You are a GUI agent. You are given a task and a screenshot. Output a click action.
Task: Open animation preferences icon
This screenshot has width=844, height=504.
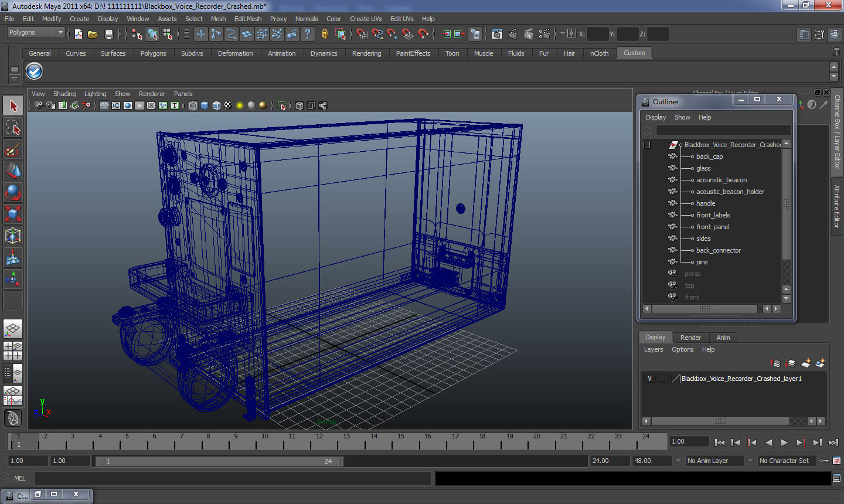pyautogui.click(x=836, y=461)
